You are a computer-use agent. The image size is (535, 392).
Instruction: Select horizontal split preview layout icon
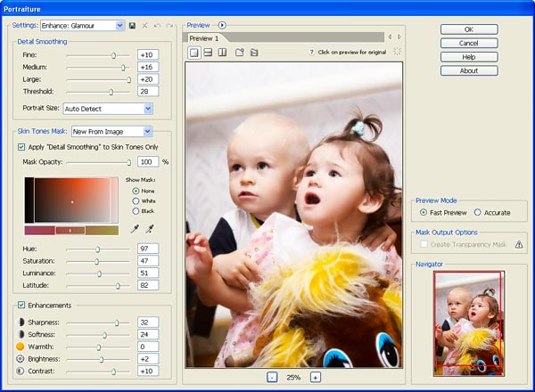point(208,53)
